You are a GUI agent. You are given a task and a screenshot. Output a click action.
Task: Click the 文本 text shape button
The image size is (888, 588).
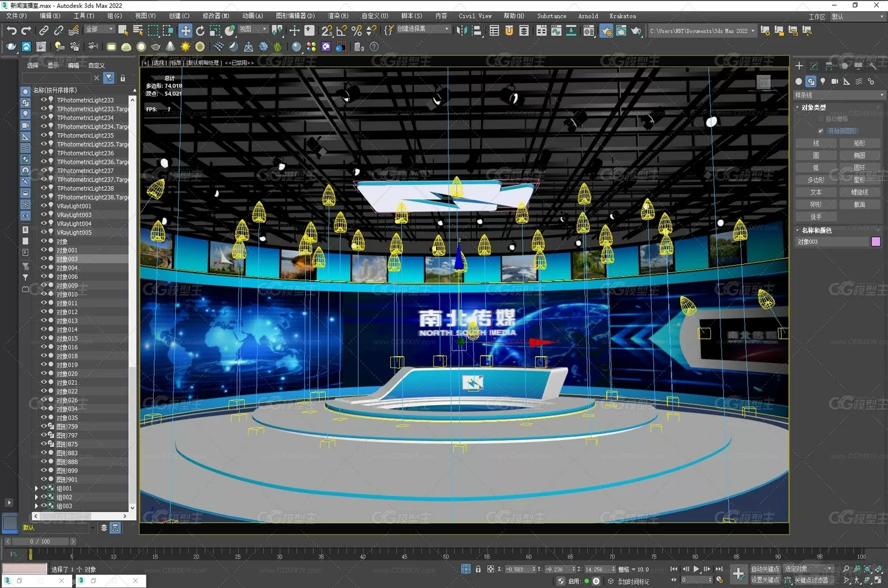point(816,192)
